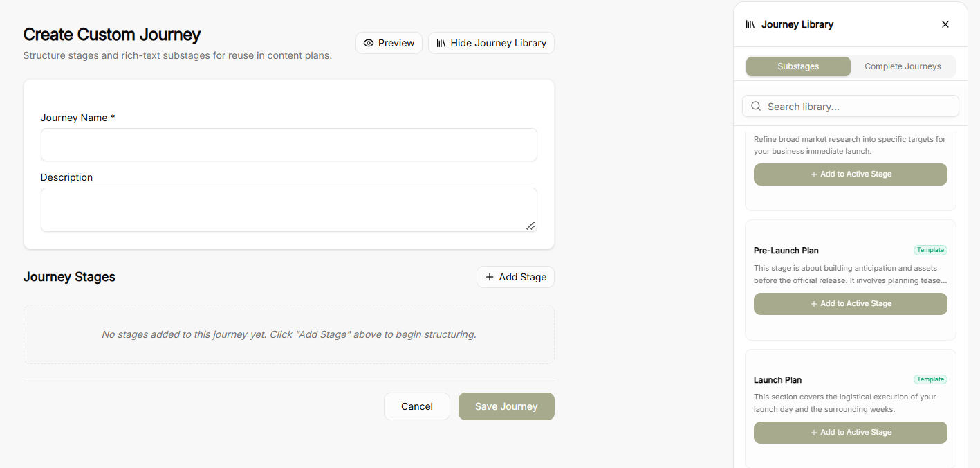
Task: Click the Template badge on Pre-Launch Plan
Action: point(930,250)
